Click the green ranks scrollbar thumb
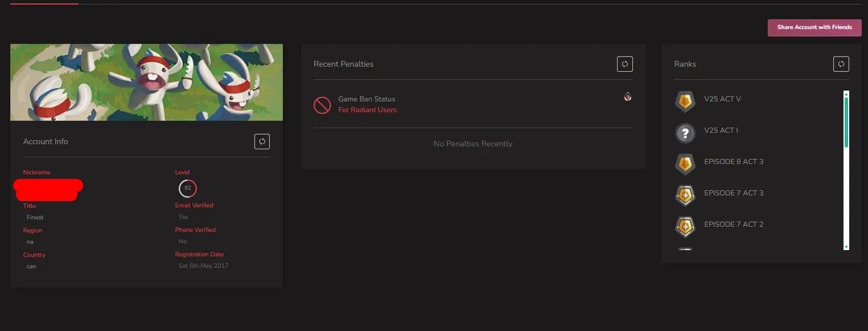Image resolution: width=868 pixels, height=331 pixels. [x=846, y=122]
